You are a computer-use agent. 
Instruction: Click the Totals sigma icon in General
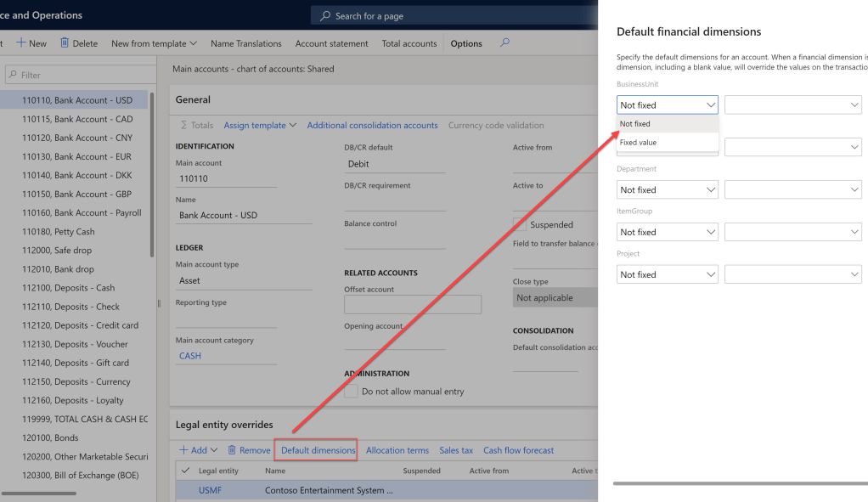(183, 126)
